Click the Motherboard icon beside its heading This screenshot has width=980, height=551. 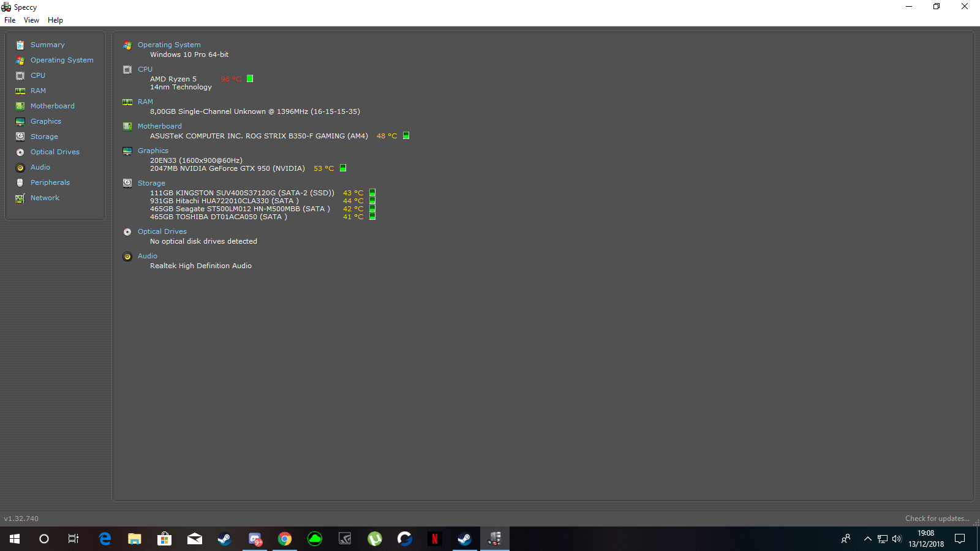(127, 126)
